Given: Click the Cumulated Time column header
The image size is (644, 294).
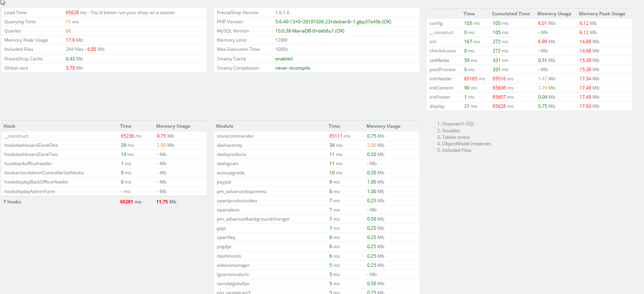Looking at the screenshot, I should point(511,14).
